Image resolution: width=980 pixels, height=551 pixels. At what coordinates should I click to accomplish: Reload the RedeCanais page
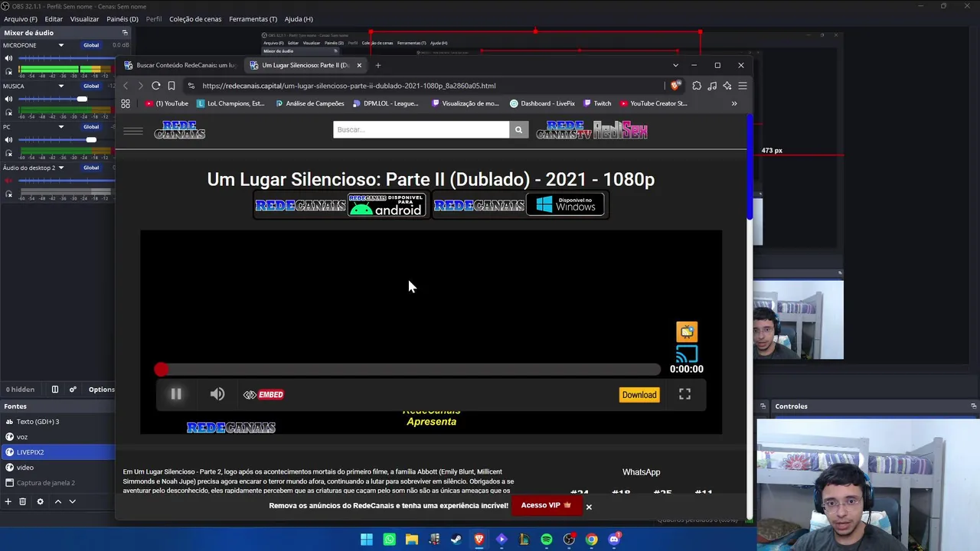pos(155,86)
